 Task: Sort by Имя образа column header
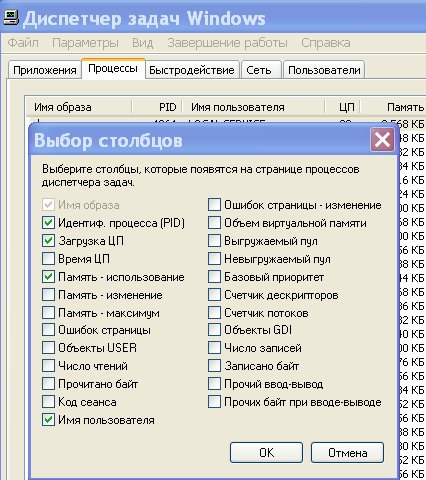79,107
